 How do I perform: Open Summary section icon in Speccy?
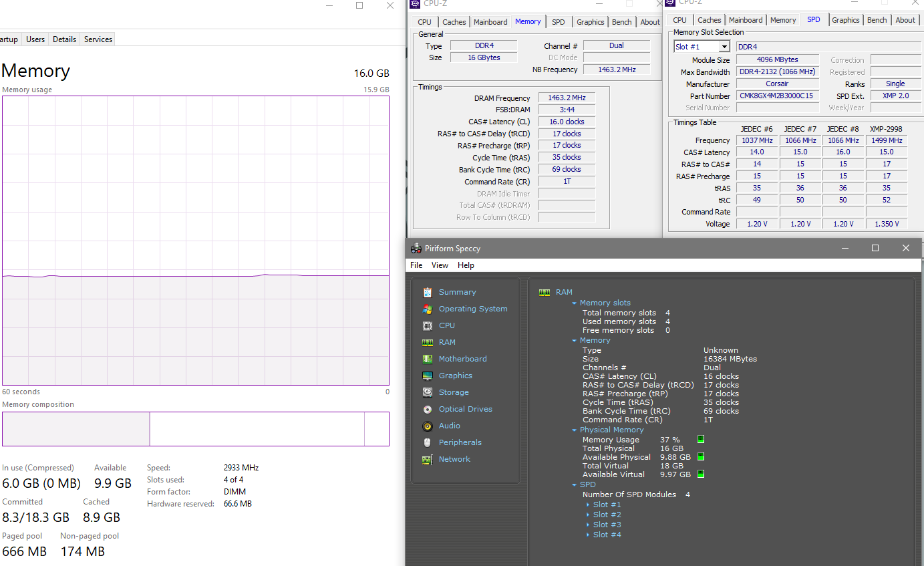pos(428,292)
